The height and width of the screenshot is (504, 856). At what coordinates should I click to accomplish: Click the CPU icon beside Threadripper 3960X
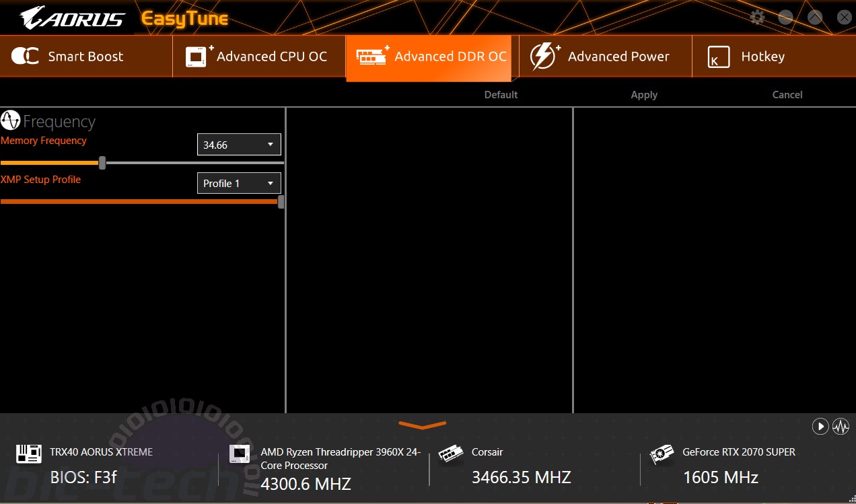click(x=240, y=454)
